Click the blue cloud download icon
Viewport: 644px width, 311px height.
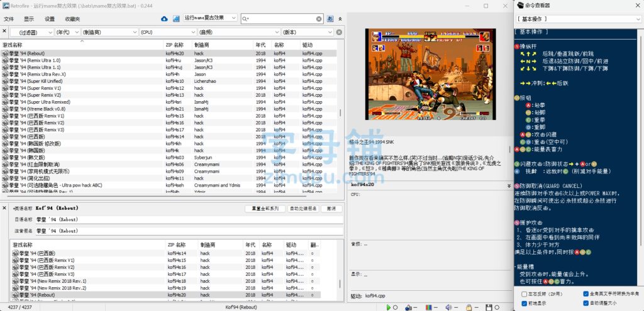point(164,18)
